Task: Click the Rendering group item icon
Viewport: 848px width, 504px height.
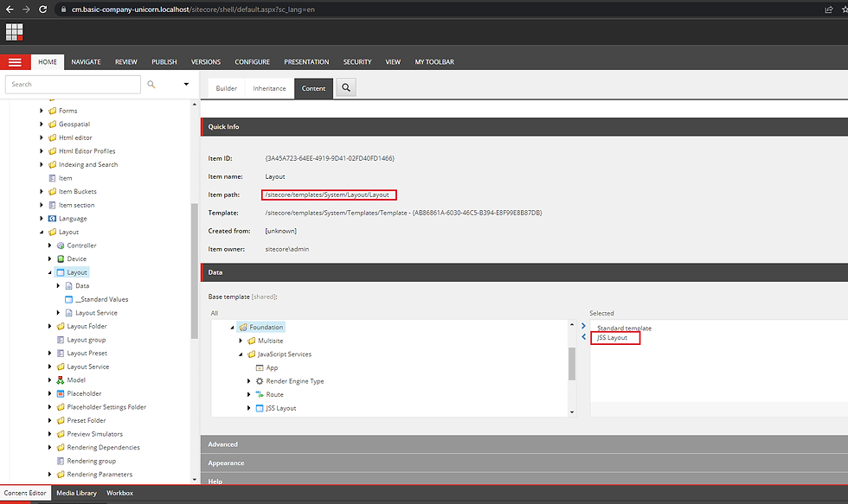Action: (x=61, y=462)
